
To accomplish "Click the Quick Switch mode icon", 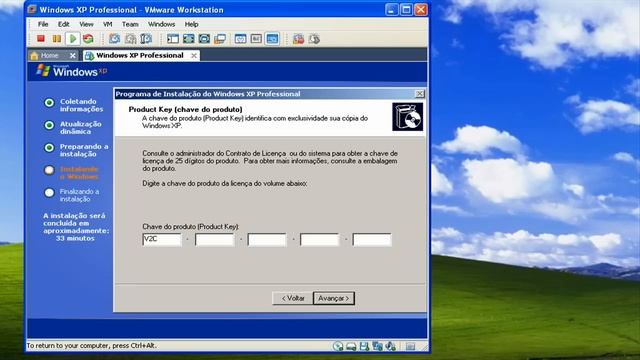I will (x=204, y=39).
